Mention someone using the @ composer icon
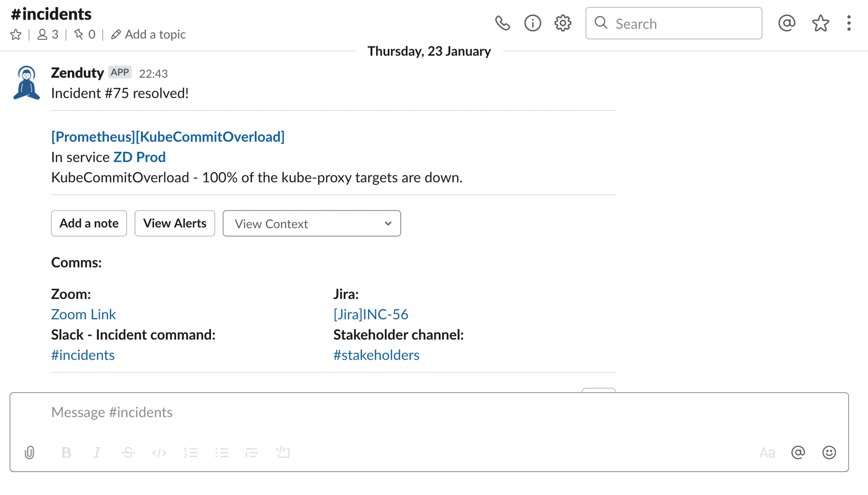This screenshot has width=868, height=495. tap(798, 452)
